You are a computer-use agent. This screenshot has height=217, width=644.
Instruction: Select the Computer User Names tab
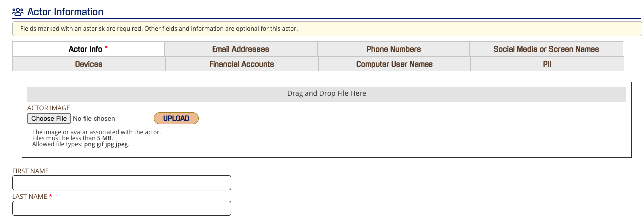(x=395, y=64)
